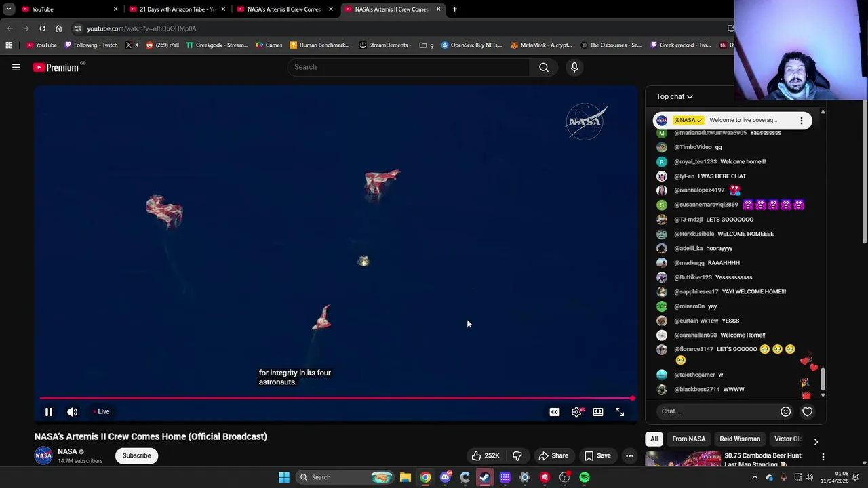
Task: Select the Reid Wiseman filter chip
Action: tap(740, 439)
